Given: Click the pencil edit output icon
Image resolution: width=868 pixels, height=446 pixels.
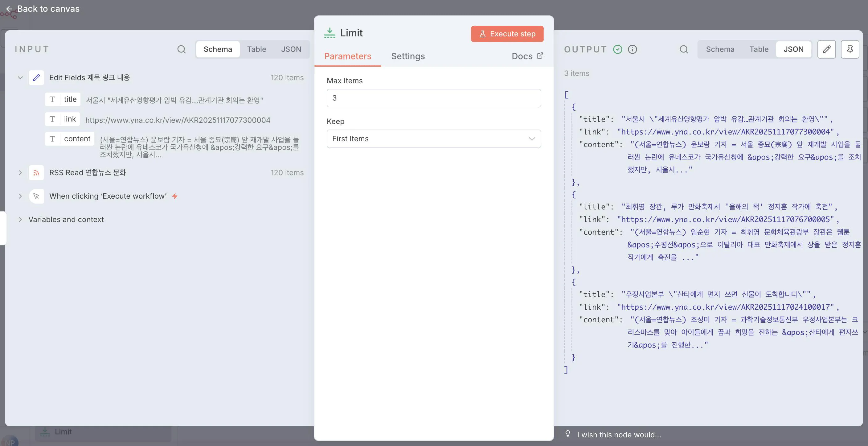Looking at the screenshot, I should (x=826, y=49).
